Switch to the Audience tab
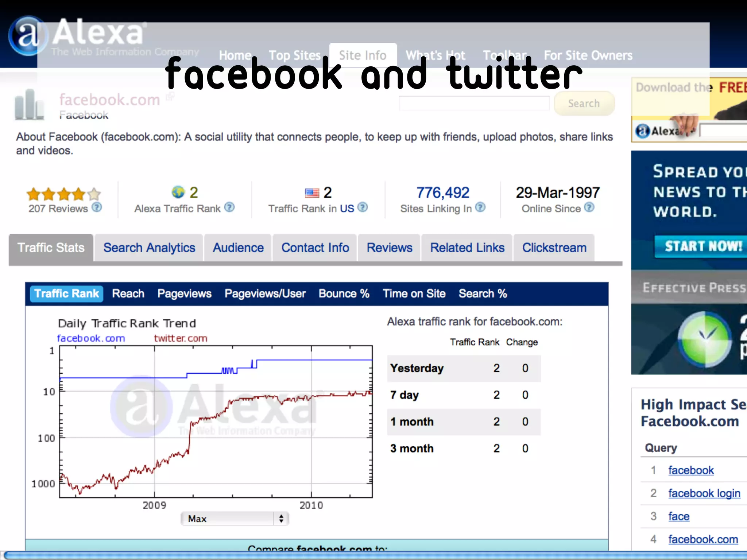Screen dimensions: 747x560 pos(238,248)
